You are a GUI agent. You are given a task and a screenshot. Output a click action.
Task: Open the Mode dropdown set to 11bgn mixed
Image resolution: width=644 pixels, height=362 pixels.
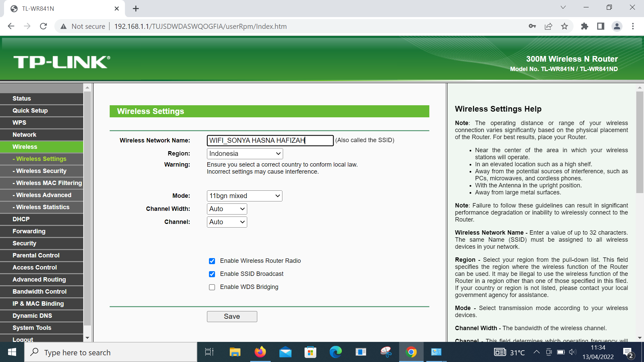(244, 196)
